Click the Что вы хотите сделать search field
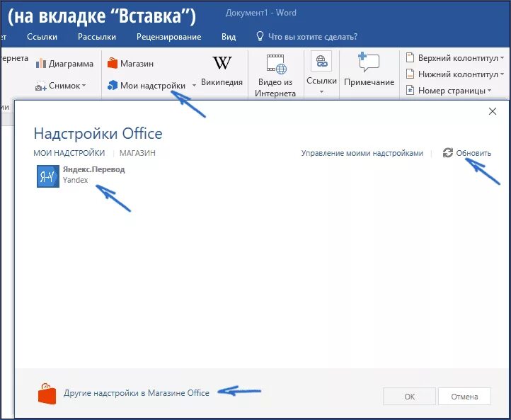This screenshot has width=511, height=420. pos(313,37)
